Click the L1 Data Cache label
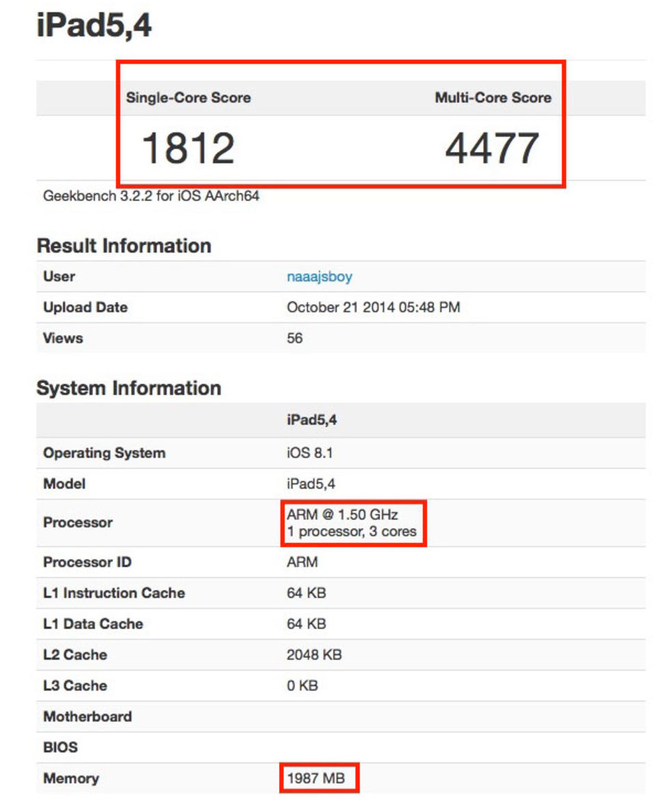 [93, 623]
